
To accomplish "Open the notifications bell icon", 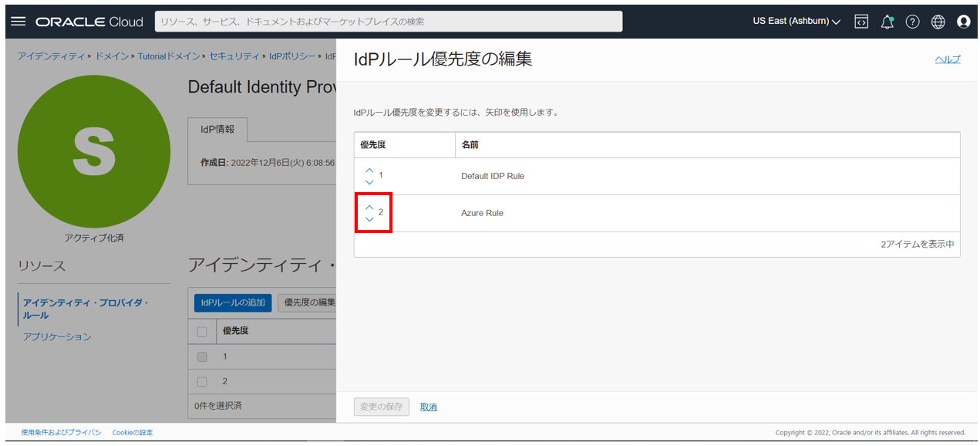I will tap(887, 22).
